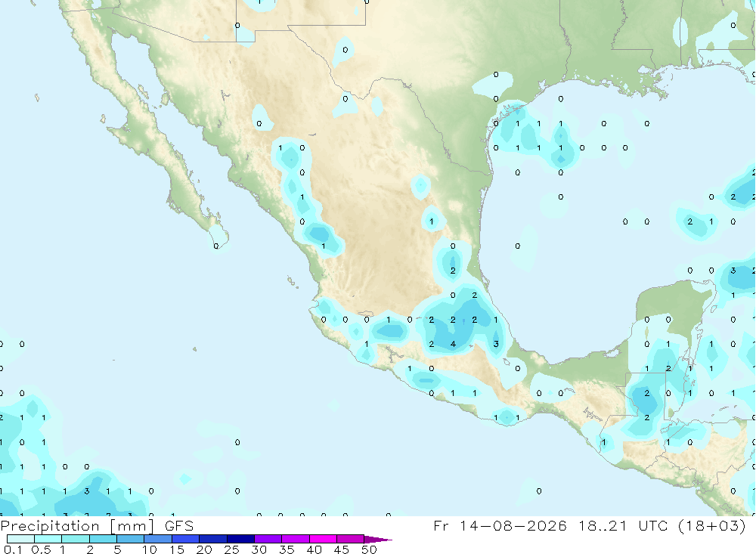Image resolution: width=756 pixels, height=554 pixels.
Task: Click the "GFS" model label
Action: point(179,525)
